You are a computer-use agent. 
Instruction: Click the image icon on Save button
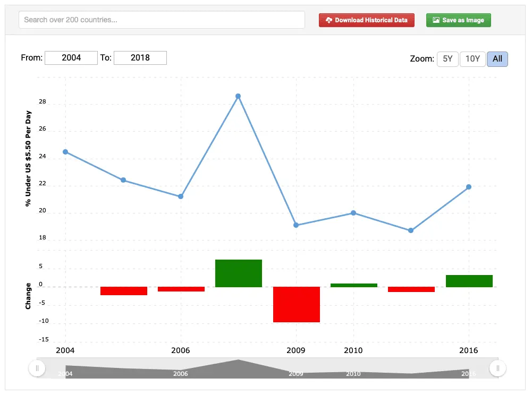[x=436, y=20]
